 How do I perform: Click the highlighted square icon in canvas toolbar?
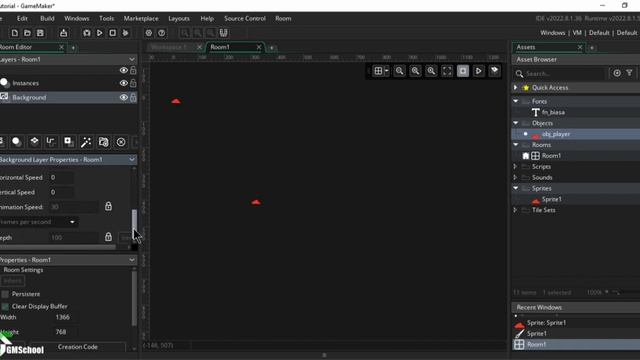coord(463,71)
